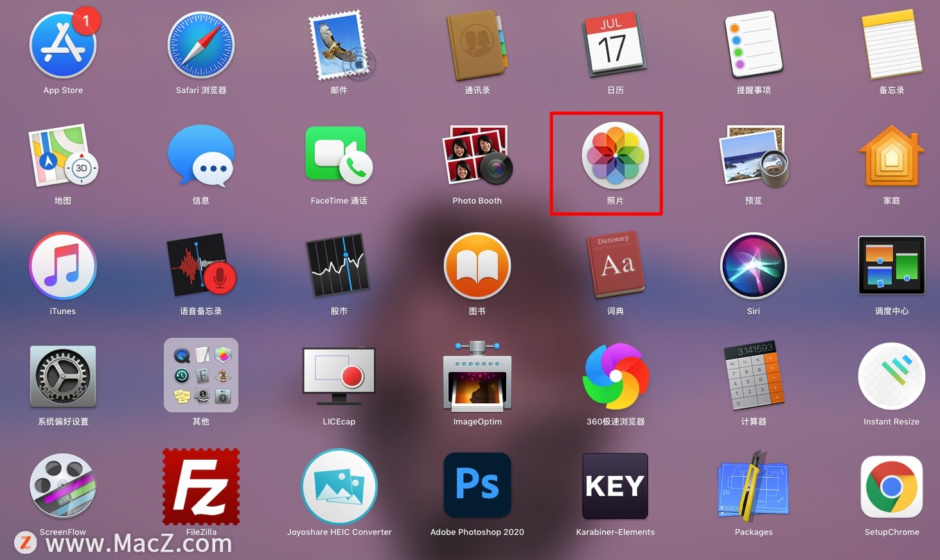This screenshot has height=560, width=940.
Task: Open the 图书 Books app
Action: 477,267
